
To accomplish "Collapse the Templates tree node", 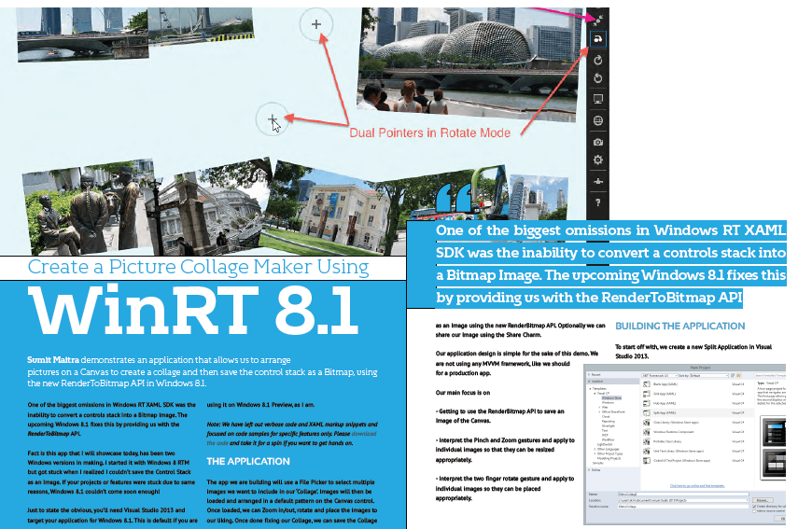I will click(x=591, y=389).
